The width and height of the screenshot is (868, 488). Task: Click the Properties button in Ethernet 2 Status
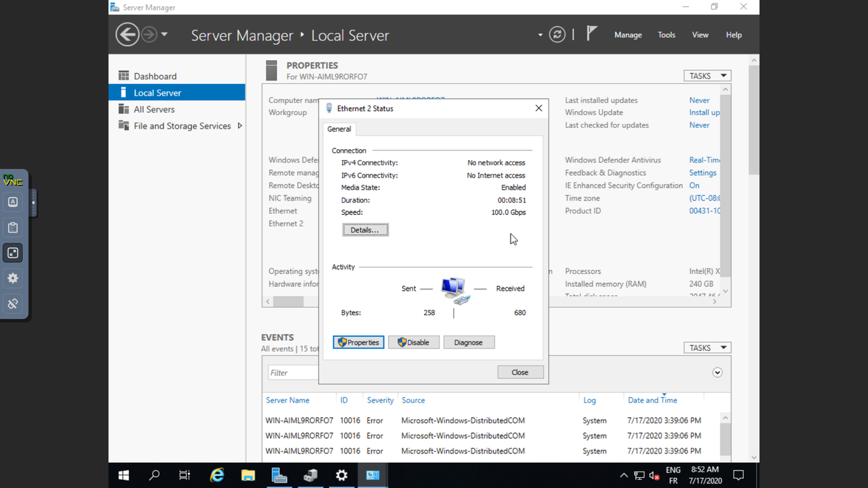[x=359, y=342]
